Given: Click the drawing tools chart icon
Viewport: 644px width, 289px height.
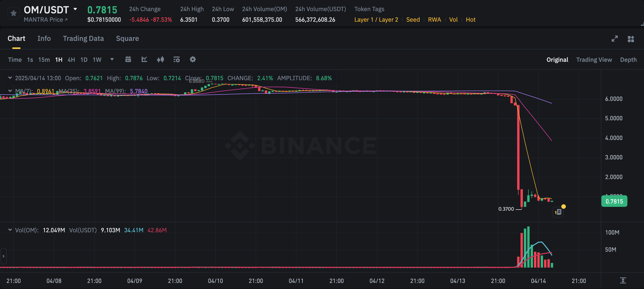Looking at the screenshot, I should (144, 59).
